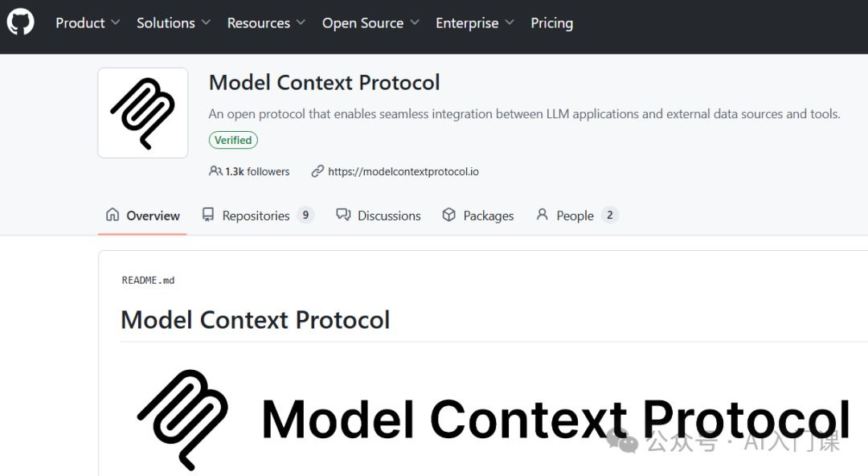The width and height of the screenshot is (868, 476).
Task: Click the People person icon
Action: pyautogui.click(x=542, y=215)
